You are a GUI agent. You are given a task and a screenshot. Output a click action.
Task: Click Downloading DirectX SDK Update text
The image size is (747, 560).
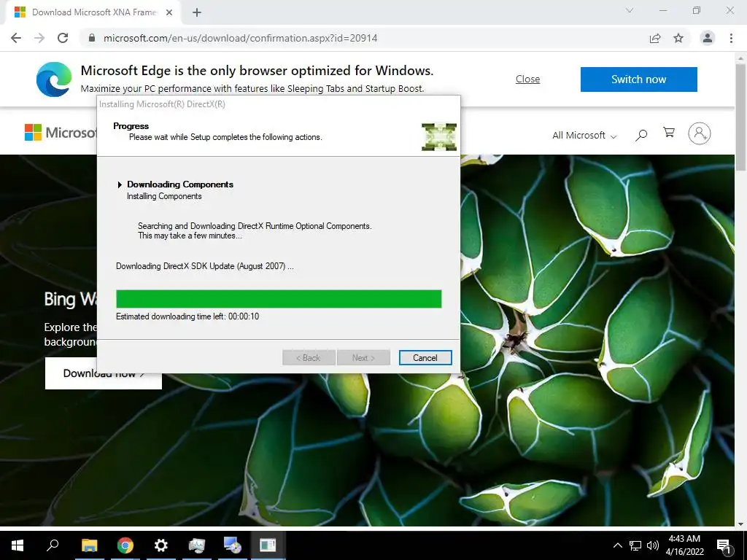205,266
